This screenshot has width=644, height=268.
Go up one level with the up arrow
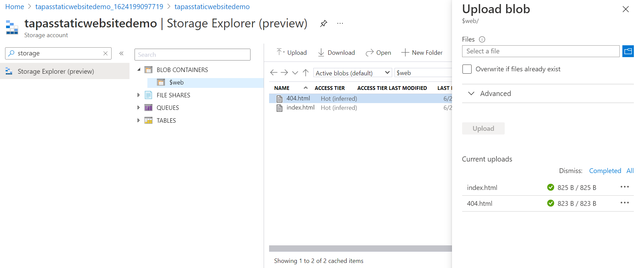[306, 73]
